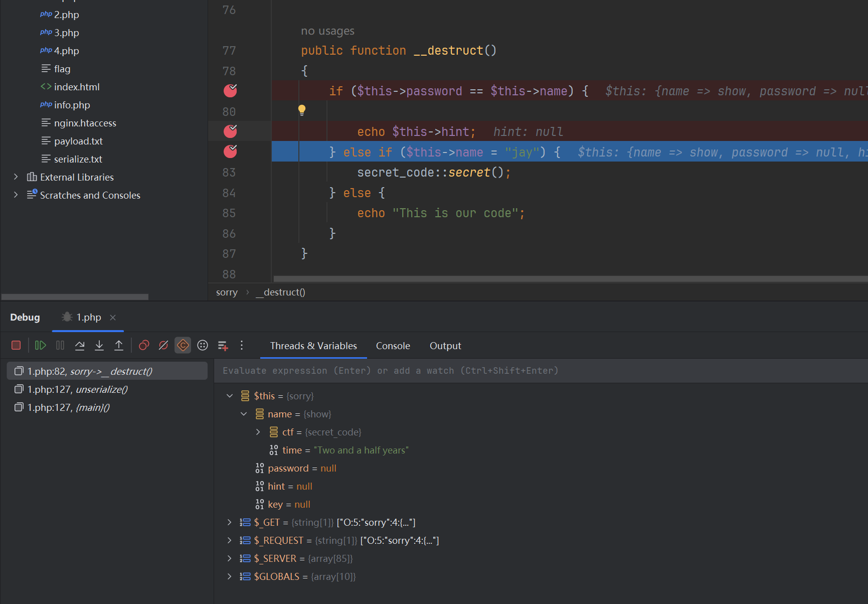Viewport: 868px width, 604px height.
Task: Toggle the breakpoint on the password comparison line
Action: click(x=230, y=91)
